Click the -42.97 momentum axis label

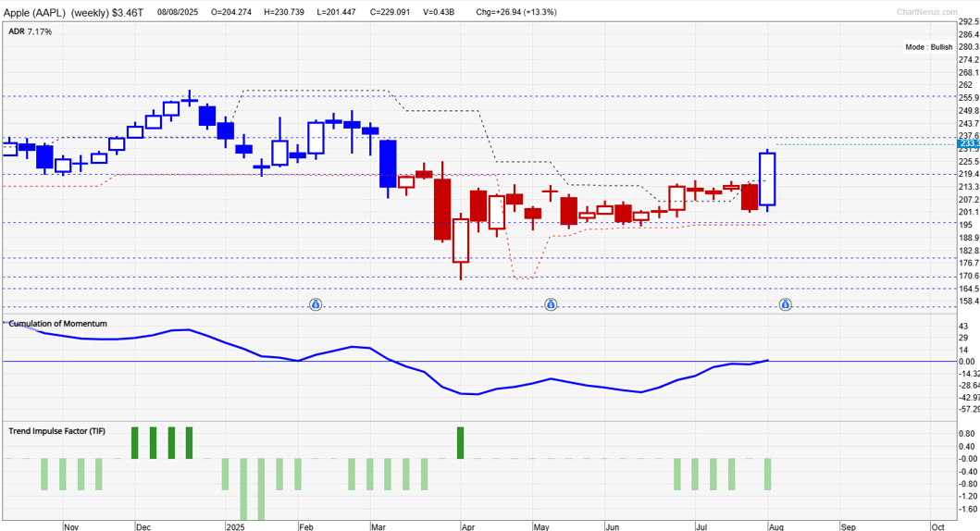pos(970,397)
